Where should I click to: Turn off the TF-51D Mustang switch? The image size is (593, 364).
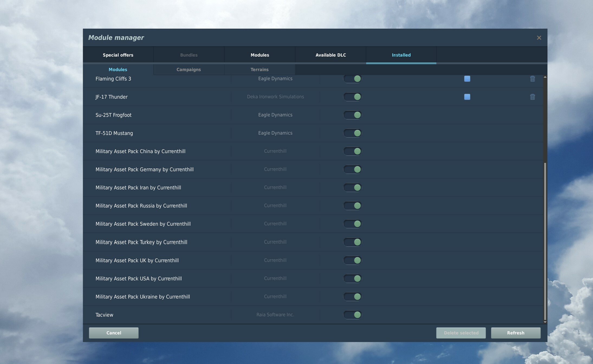click(x=352, y=133)
